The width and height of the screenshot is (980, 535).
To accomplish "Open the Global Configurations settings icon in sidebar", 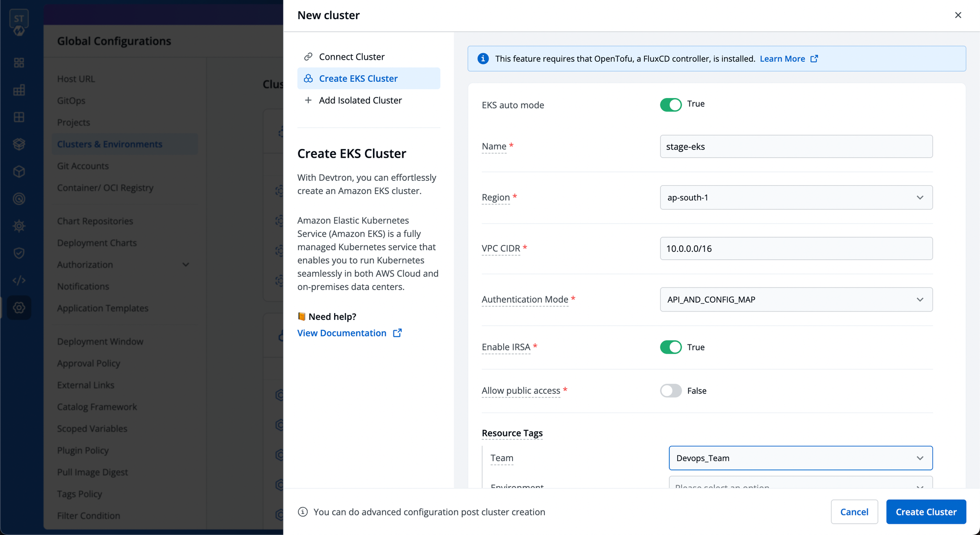I will pyautogui.click(x=19, y=308).
